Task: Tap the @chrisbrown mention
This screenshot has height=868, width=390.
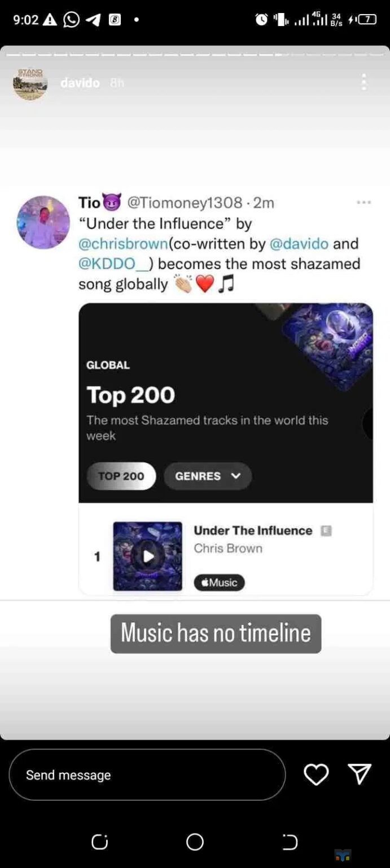Action: 124,244
